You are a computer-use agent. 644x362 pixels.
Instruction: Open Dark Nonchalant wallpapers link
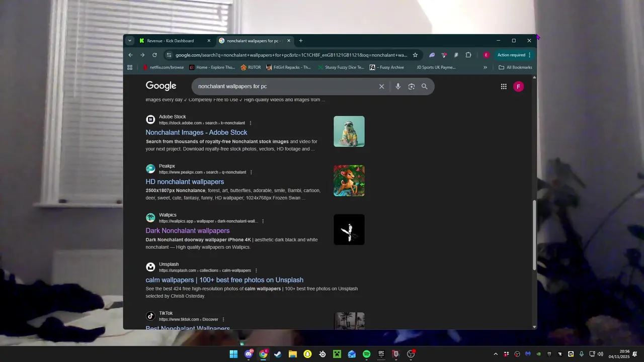pyautogui.click(x=188, y=231)
